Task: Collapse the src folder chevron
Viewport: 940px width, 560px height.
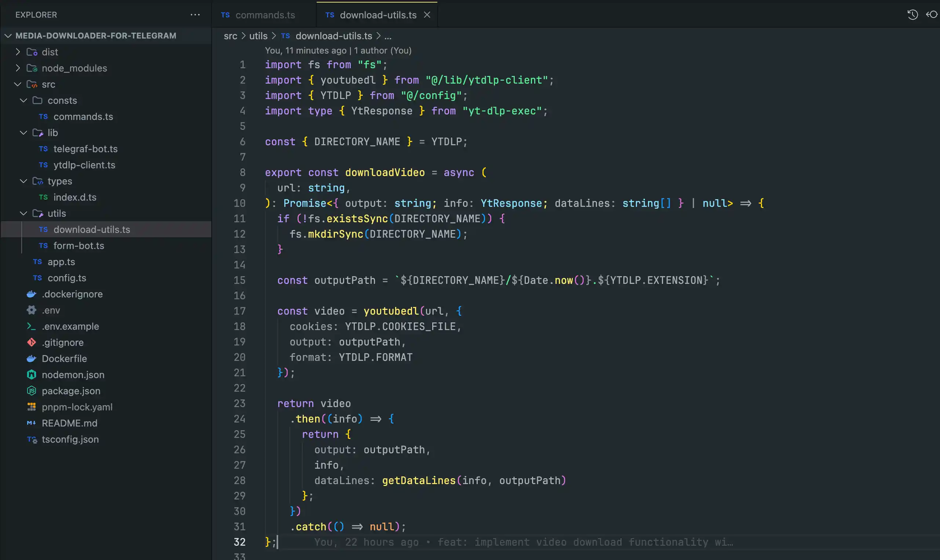Action: coord(18,84)
